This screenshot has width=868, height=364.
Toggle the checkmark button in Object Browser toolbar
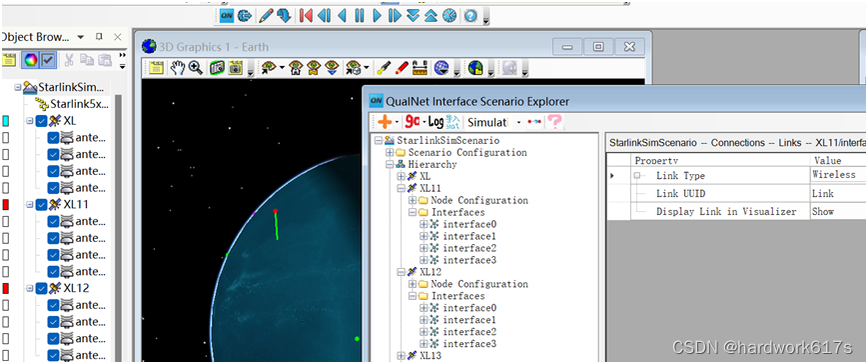(x=48, y=60)
